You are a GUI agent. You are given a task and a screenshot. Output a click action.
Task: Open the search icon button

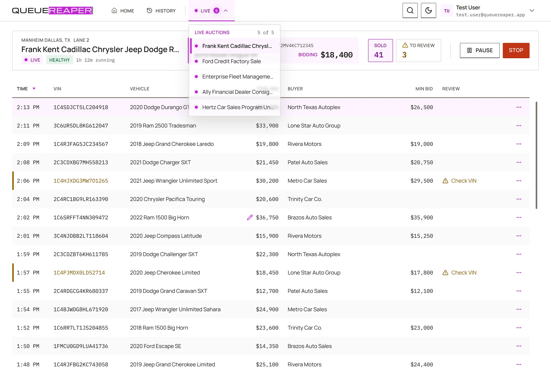click(x=410, y=10)
